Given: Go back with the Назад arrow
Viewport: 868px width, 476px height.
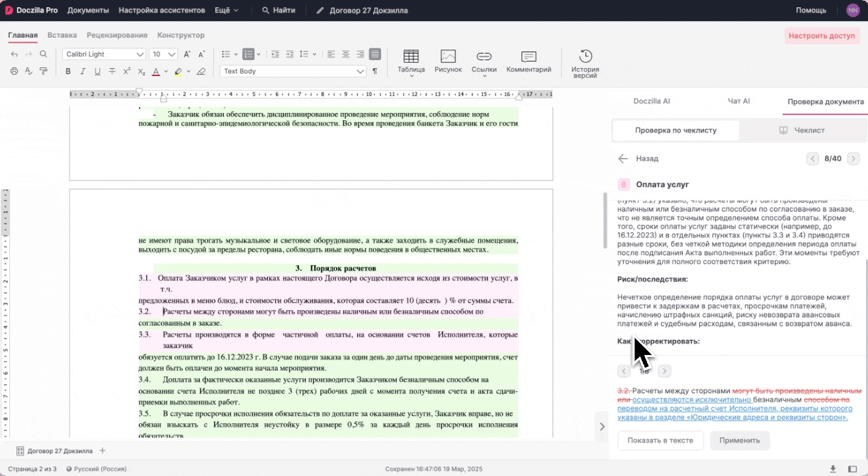Looking at the screenshot, I should [638, 159].
